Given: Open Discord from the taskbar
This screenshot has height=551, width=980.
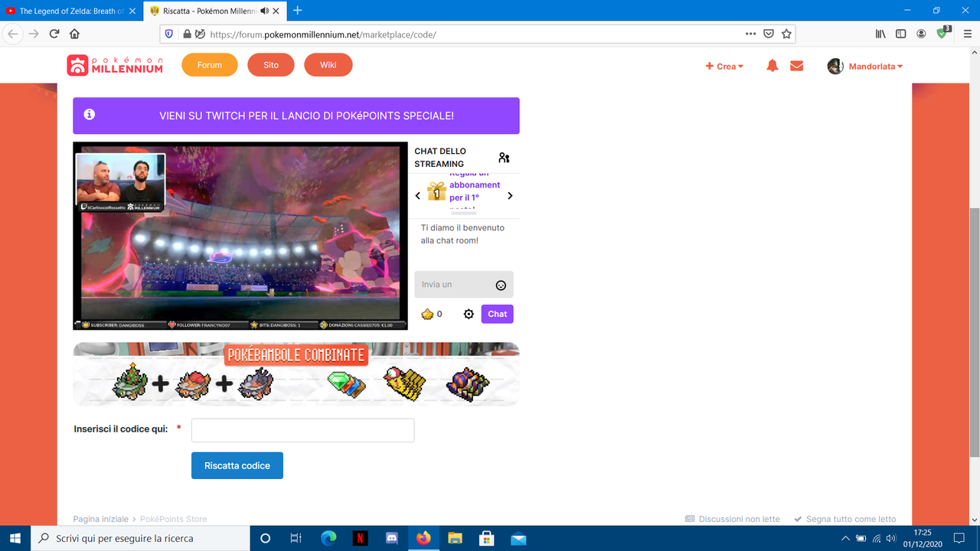Looking at the screenshot, I should pyautogui.click(x=391, y=539).
